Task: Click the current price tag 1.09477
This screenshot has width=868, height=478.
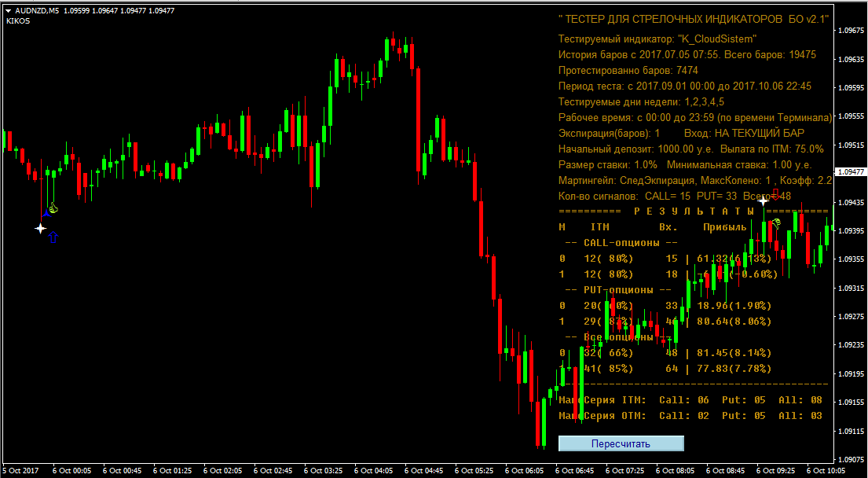Action: pyautogui.click(x=851, y=171)
